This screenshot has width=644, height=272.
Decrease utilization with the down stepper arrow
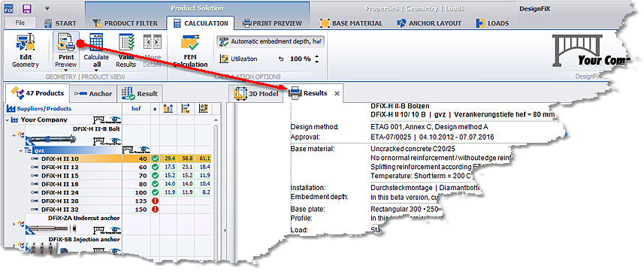point(316,62)
